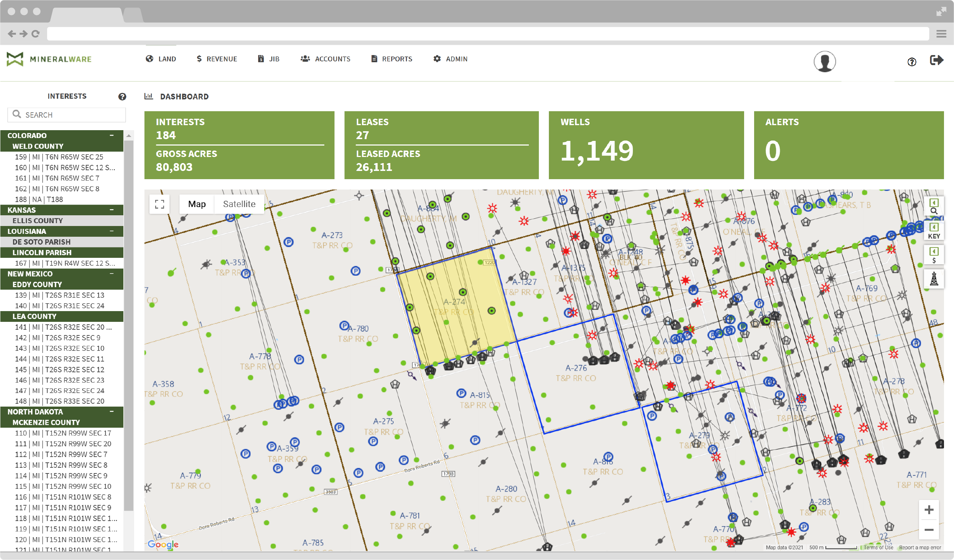
Task: Select interest 115 T152N R99W SEC 10
Action: point(62,486)
